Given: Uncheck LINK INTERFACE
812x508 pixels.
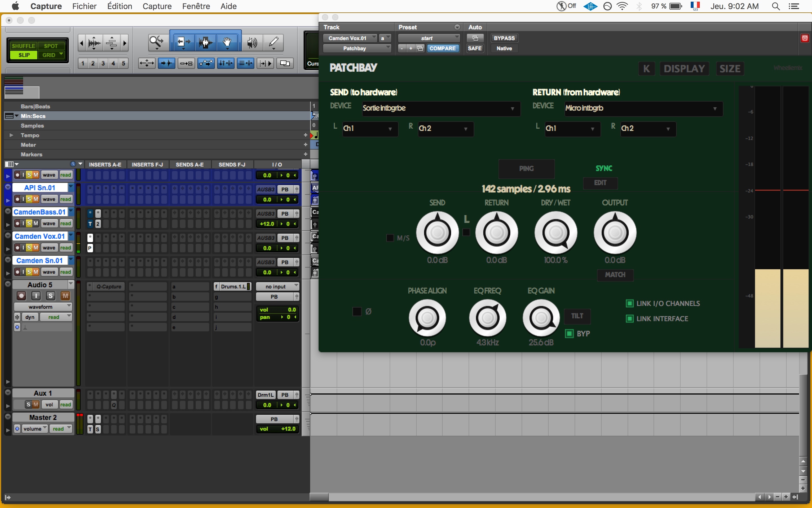Looking at the screenshot, I should coord(630,319).
